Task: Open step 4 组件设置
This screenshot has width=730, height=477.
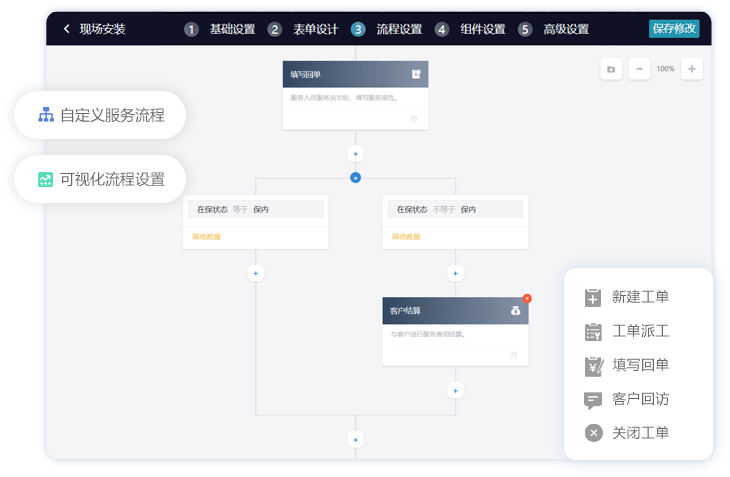Action: 470,29
